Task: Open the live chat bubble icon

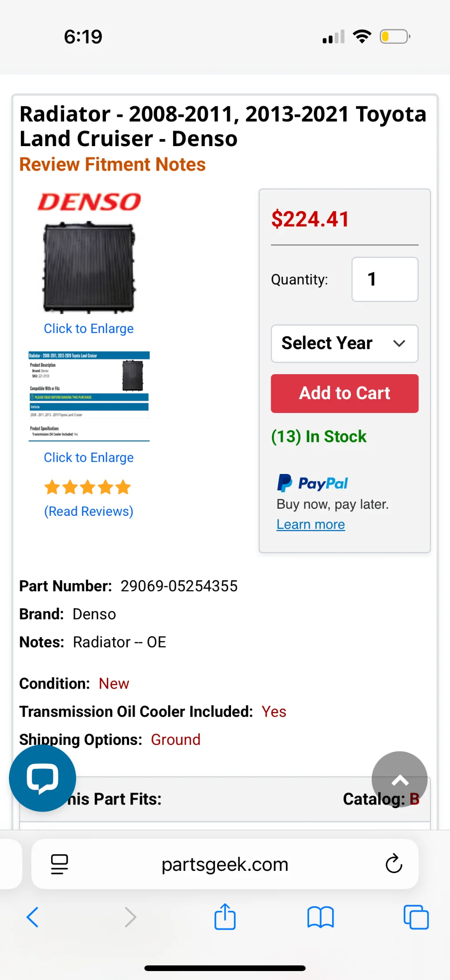Action: coord(42,778)
